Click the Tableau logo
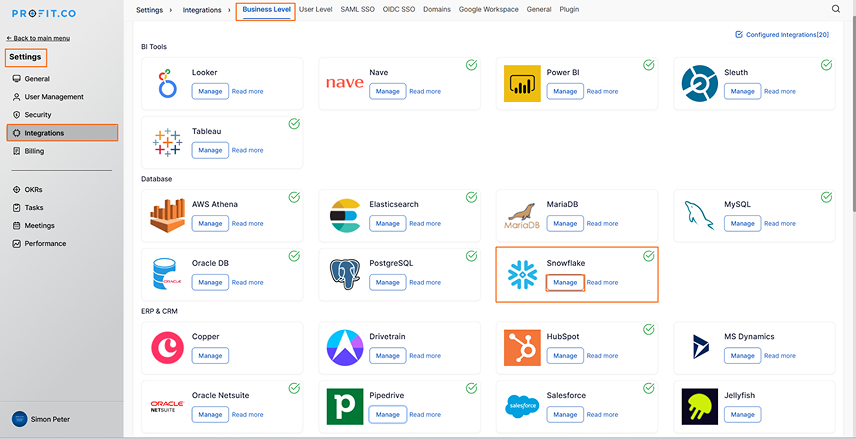856x439 pixels. coord(167,143)
